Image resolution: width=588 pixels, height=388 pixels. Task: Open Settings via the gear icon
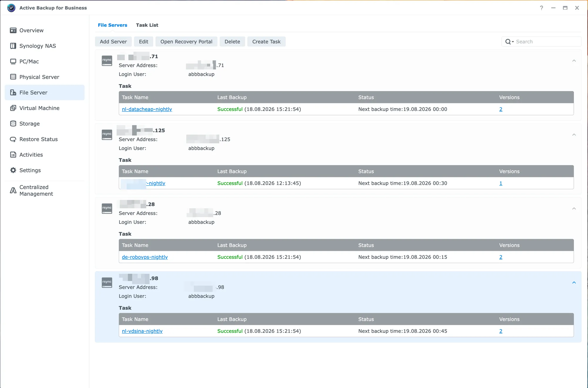click(13, 170)
